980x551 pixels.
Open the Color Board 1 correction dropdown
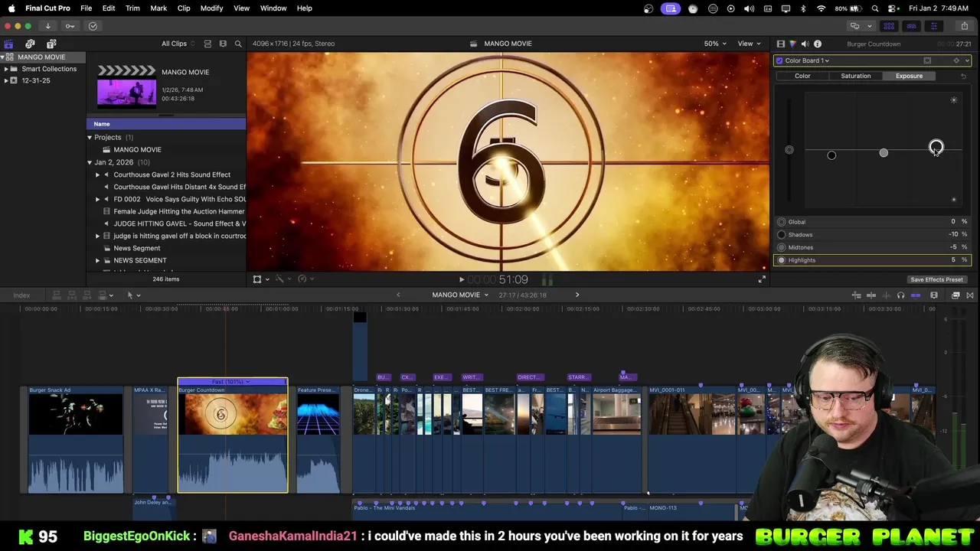click(x=807, y=60)
